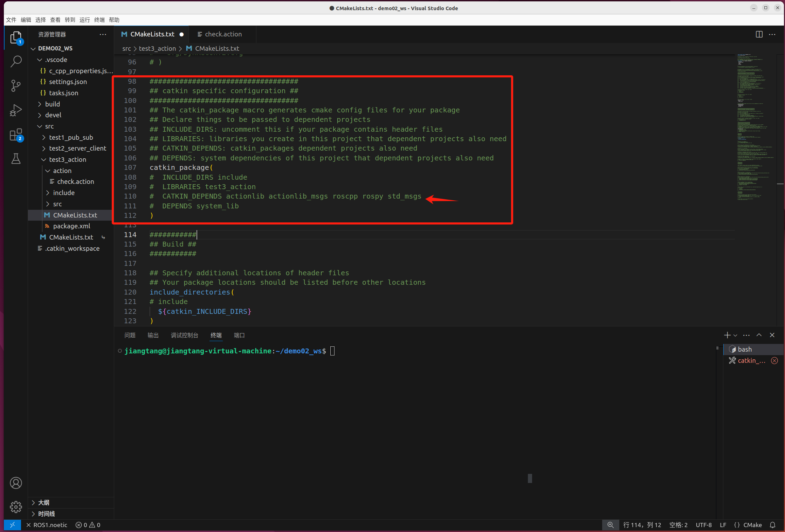
Task: Switch to the check.action editor tab
Action: [x=223, y=34]
